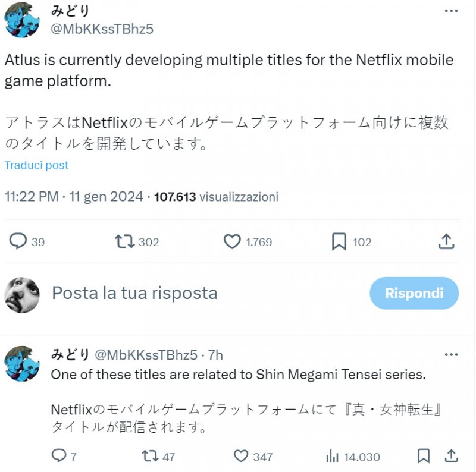Image resolution: width=476 pixels, height=472 pixels.
Task: View analytics of second tweet showing 14.030
Action: tap(332, 456)
